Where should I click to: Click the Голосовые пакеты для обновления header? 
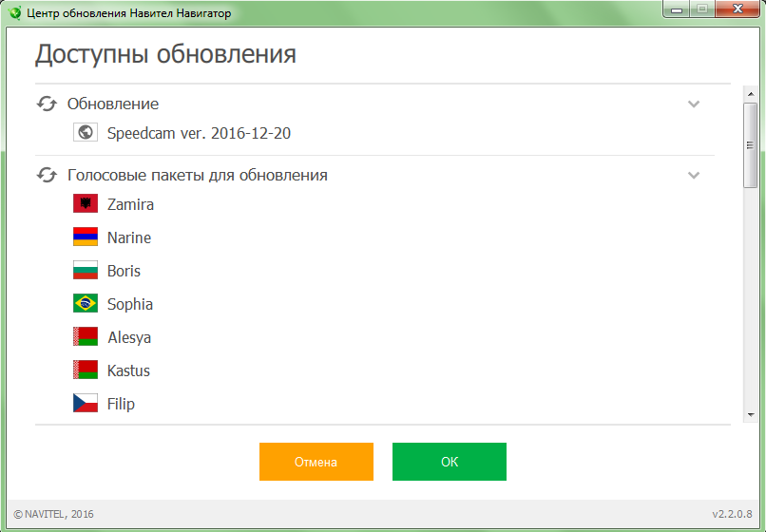tap(198, 175)
